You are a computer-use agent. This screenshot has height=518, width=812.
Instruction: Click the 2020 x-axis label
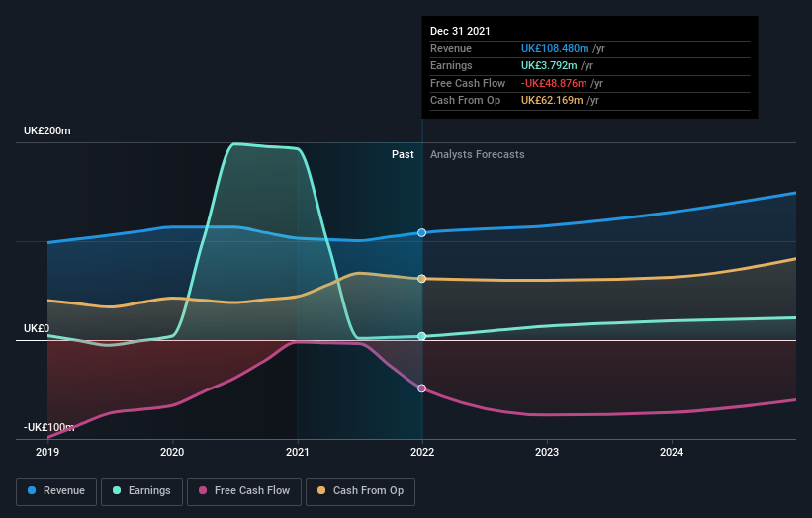(x=172, y=452)
